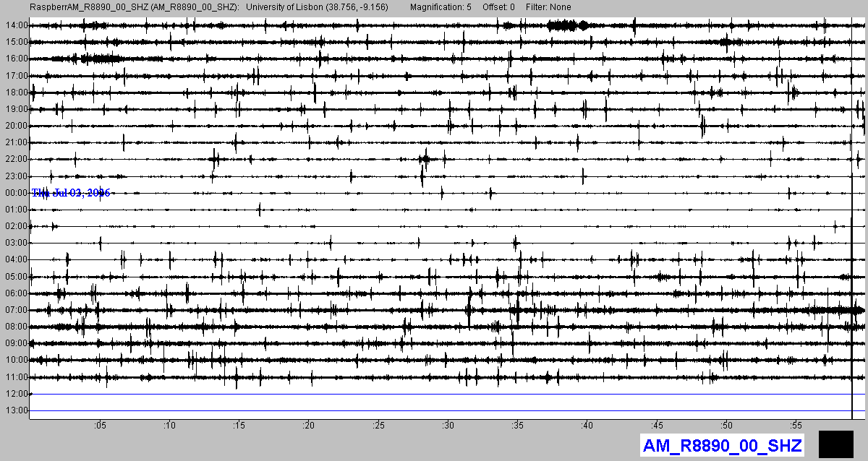Select the 03:00 hour label
868x461 pixels.
(x=16, y=243)
